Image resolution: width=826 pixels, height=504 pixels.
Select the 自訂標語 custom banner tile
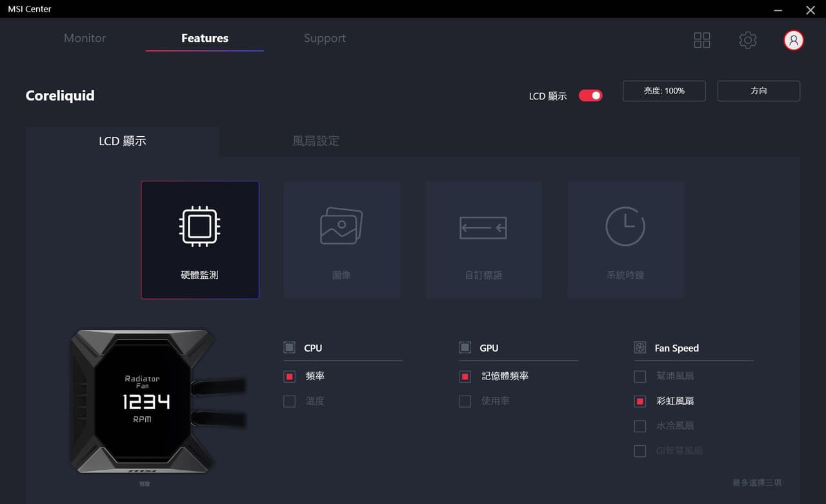point(484,240)
